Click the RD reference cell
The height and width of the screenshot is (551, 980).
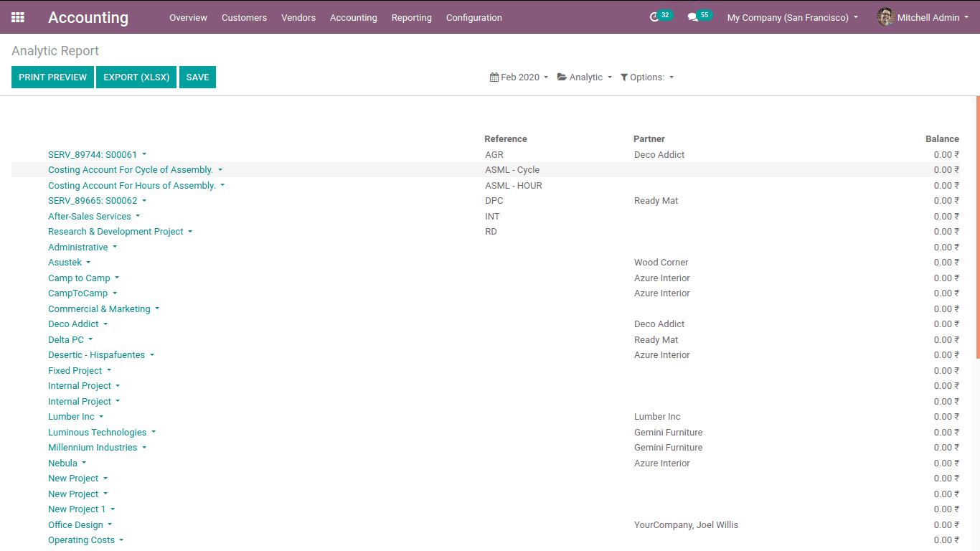(491, 232)
